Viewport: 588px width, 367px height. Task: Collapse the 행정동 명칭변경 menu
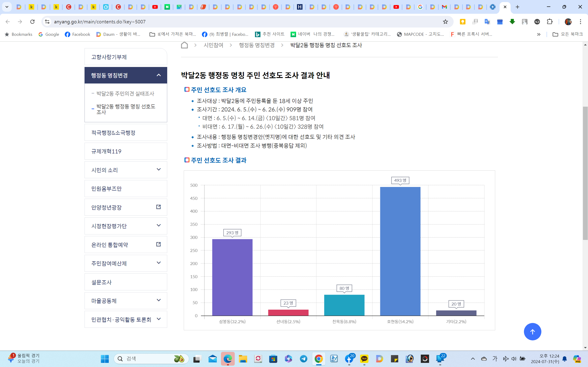(x=158, y=75)
